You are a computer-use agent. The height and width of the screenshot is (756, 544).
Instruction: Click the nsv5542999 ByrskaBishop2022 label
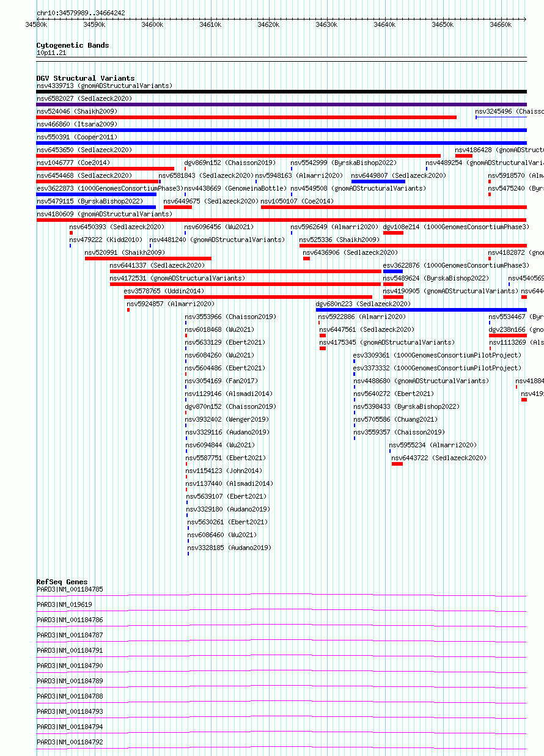pos(344,163)
